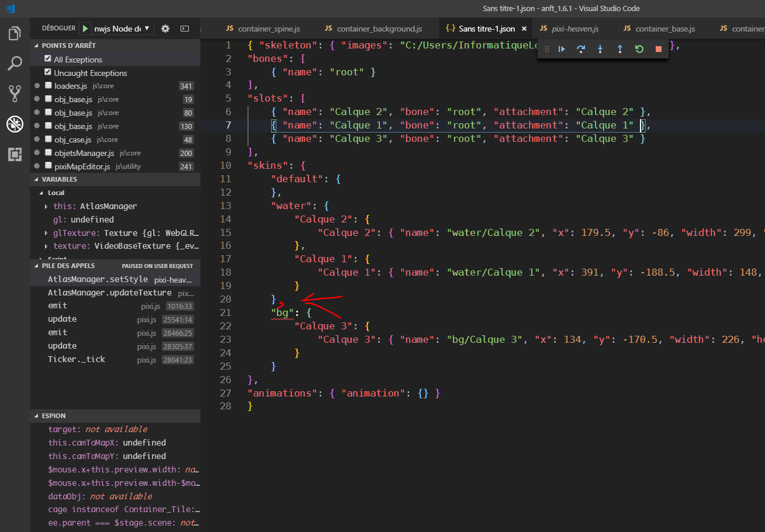Screen dimensions: 765x532
Task: Toggle Uncaught Exceptions checkbox
Action: point(48,72)
